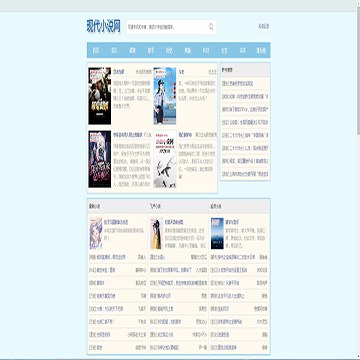The width and height of the screenshot is (360, 360).
Task: Open the rightmost category in the blue navigation bar
Action: coord(261,50)
